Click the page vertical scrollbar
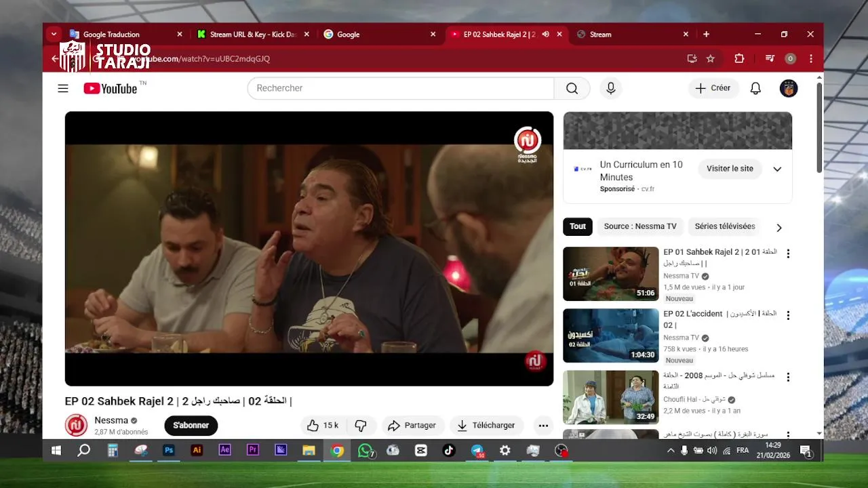The height and width of the screenshot is (488, 868). point(819,129)
